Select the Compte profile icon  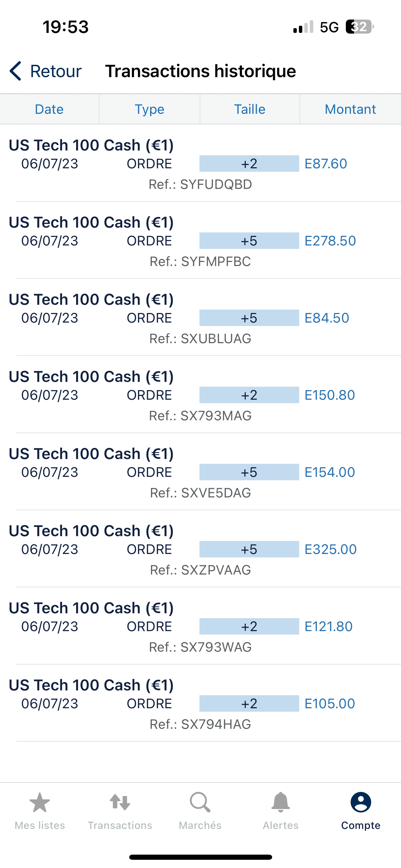pos(361,803)
